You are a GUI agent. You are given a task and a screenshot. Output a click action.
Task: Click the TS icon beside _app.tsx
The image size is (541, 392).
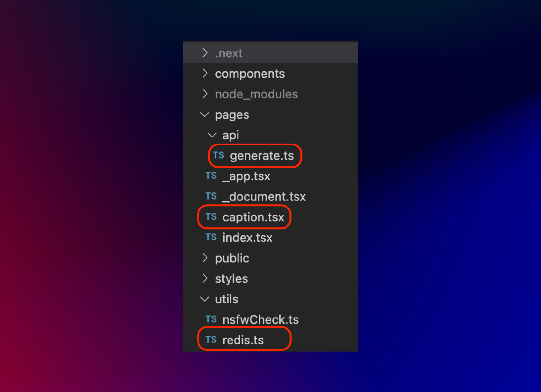(211, 176)
